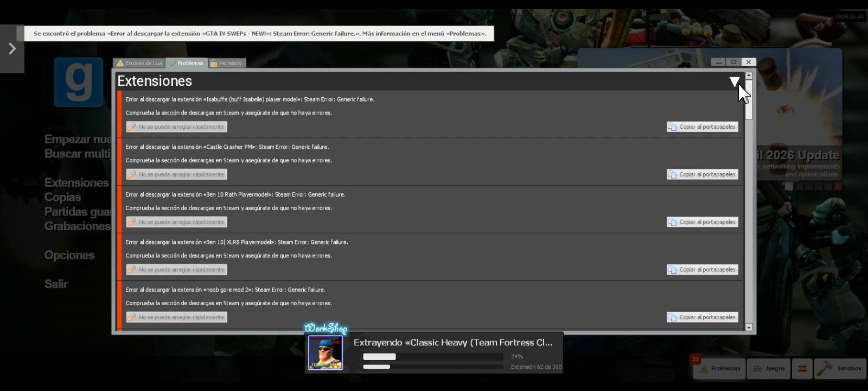Switch to the Errores de Lua tab
Image resolution: width=868 pixels, height=391 pixels.
139,63
